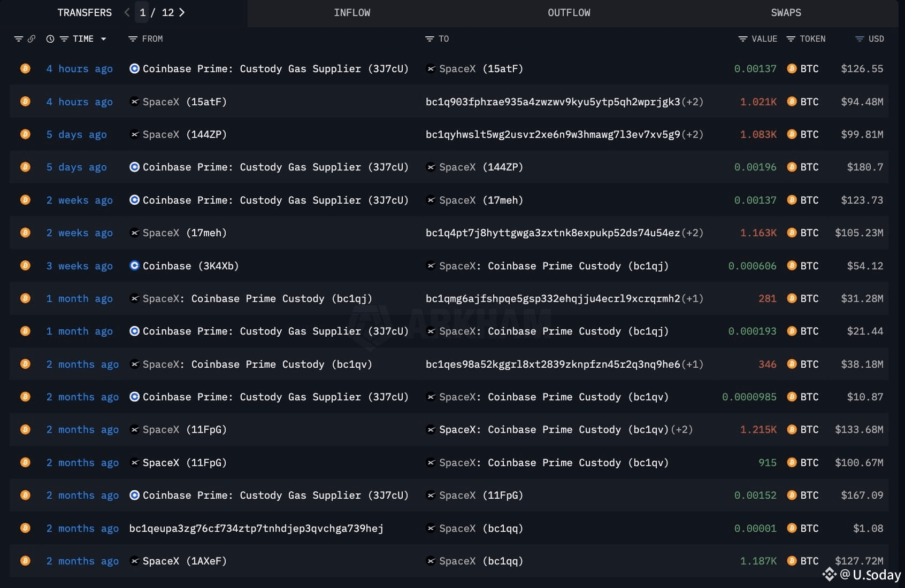The width and height of the screenshot is (905, 588).
Task: Open the SpaceX (144ZP) sender entity
Action: [184, 134]
